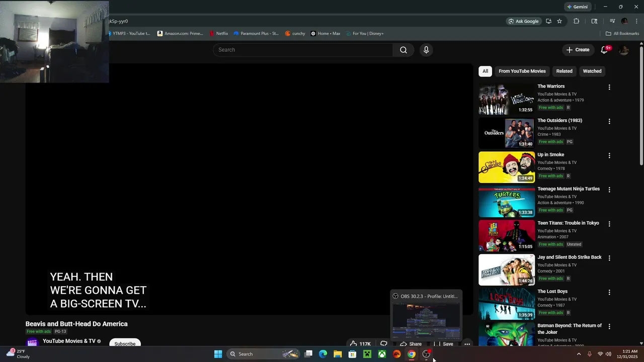Click the OBS 30.2.3 preview thumbnail
644x362 pixels.
(x=426, y=320)
